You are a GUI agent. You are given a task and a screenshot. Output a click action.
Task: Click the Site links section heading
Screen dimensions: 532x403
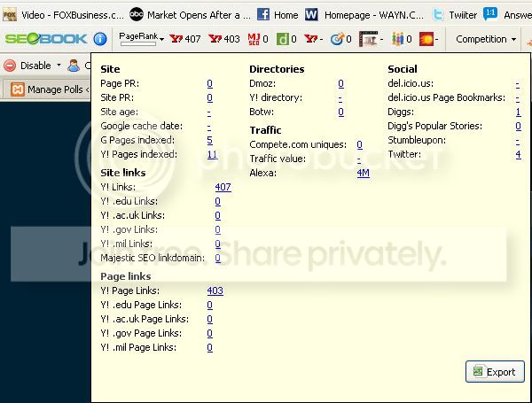(123, 173)
